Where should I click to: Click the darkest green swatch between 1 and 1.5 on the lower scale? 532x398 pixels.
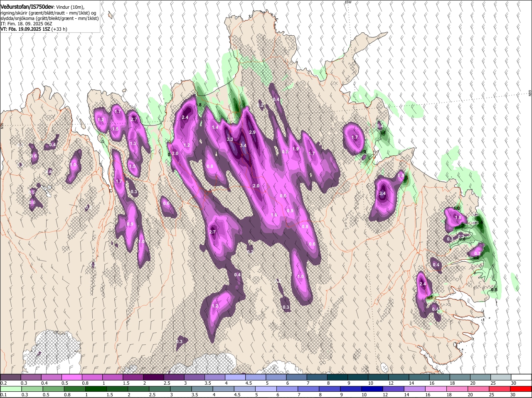point(96,389)
